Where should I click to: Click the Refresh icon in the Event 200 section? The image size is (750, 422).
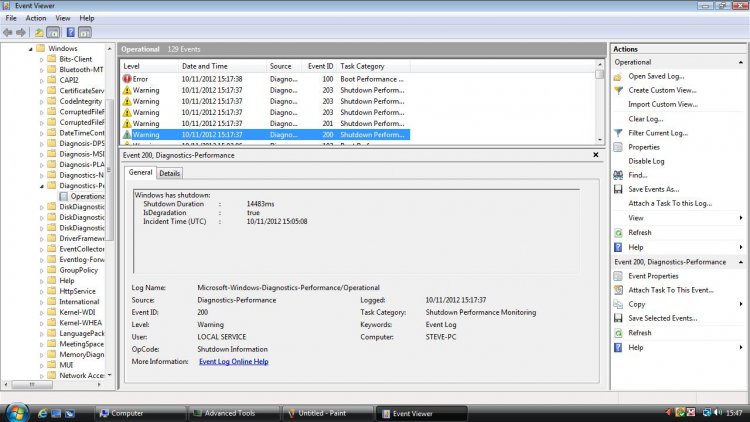pos(618,333)
